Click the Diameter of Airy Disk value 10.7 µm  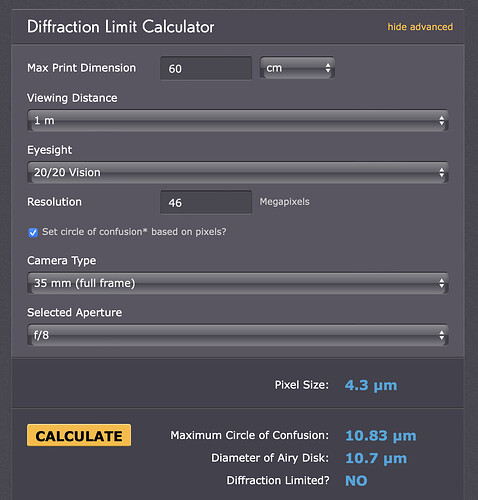click(x=376, y=458)
